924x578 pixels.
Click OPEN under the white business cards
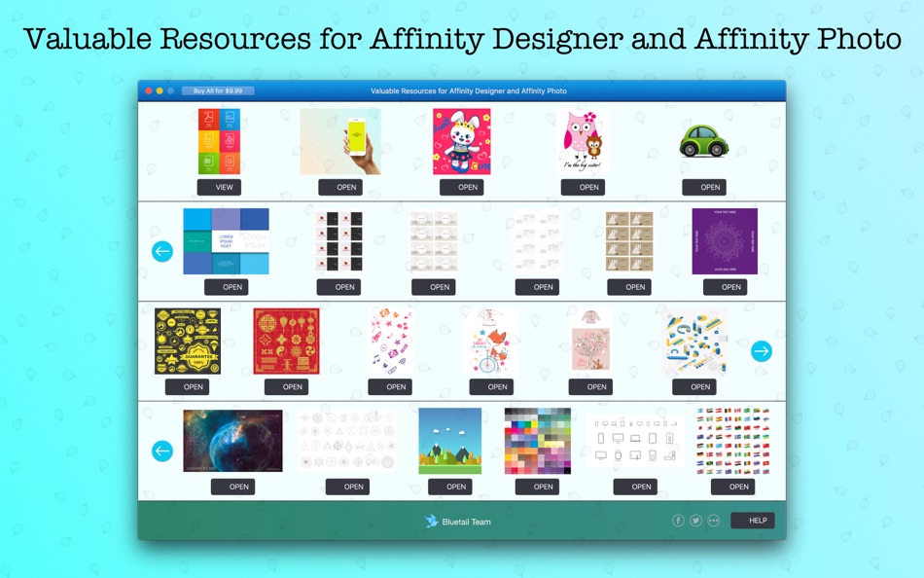click(x=538, y=287)
